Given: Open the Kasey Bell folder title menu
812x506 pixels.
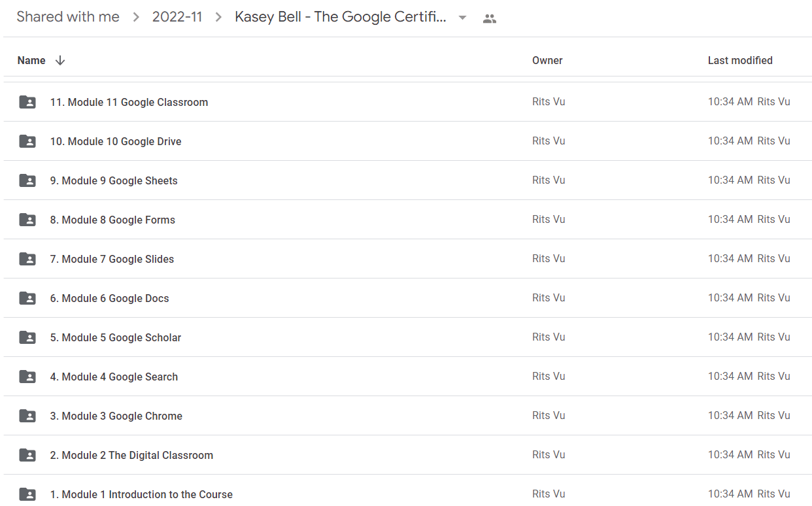Looking at the screenshot, I should (x=341, y=17).
